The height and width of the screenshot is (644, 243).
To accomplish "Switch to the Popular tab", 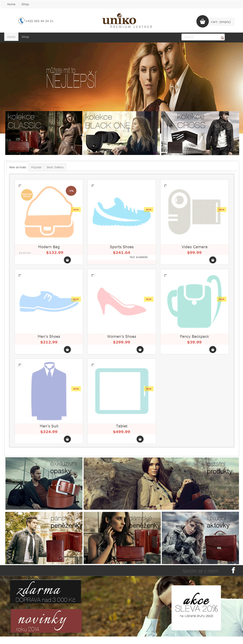I will click(x=36, y=167).
